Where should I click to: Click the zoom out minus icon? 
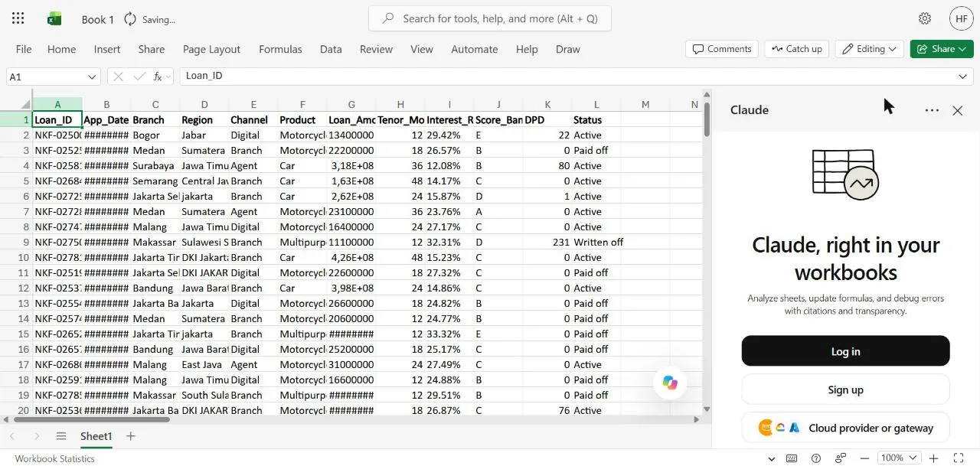click(865, 458)
